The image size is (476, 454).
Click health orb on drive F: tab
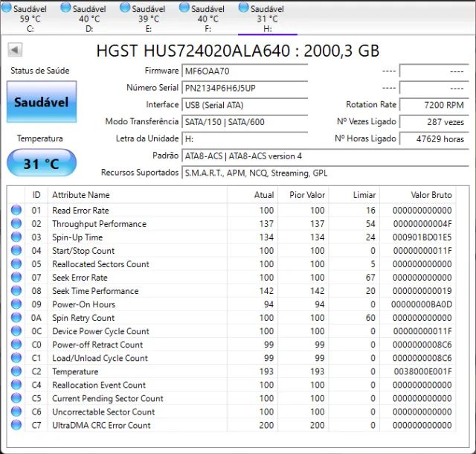184,7
